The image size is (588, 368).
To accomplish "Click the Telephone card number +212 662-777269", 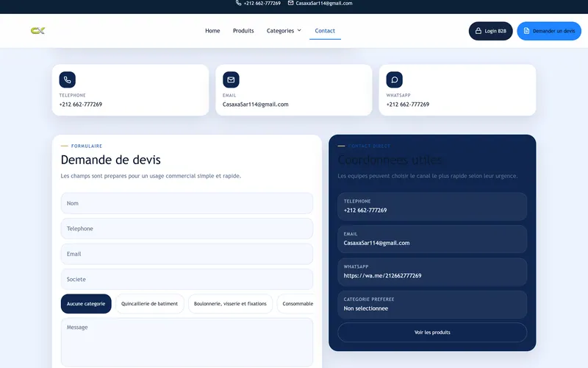I will tap(81, 105).
